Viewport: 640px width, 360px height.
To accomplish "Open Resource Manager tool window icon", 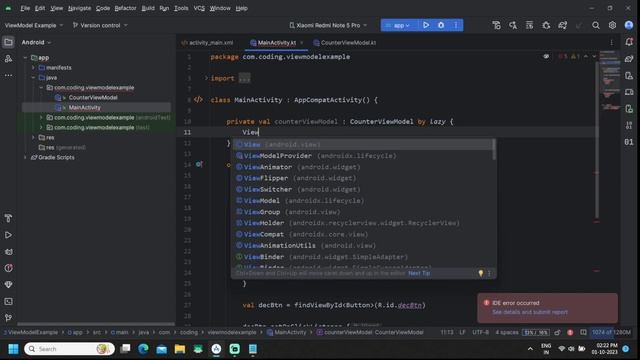I will tap(8, 59).
